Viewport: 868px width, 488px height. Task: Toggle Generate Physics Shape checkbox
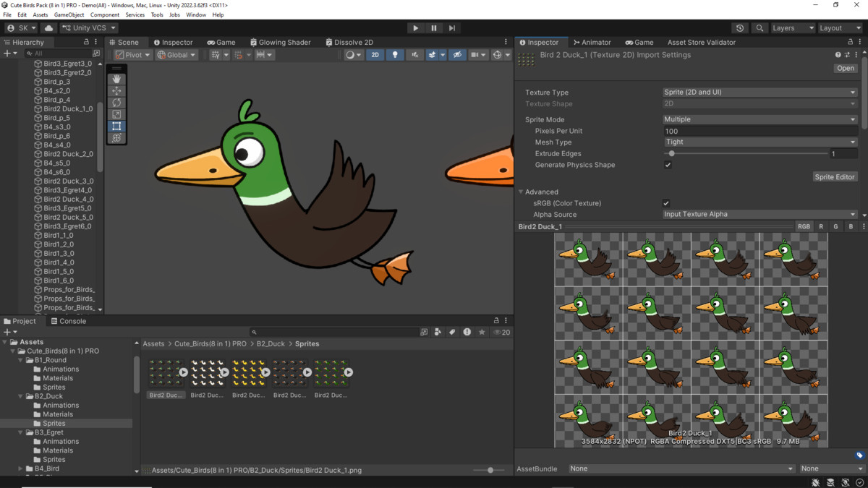668,165
